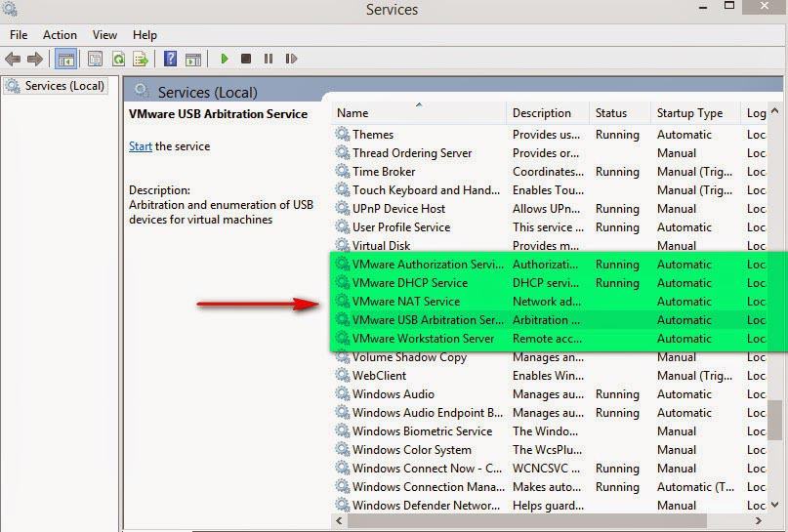Viewport: 788px width, 532px height.
Task: Open the File menu
Action: 19,35
